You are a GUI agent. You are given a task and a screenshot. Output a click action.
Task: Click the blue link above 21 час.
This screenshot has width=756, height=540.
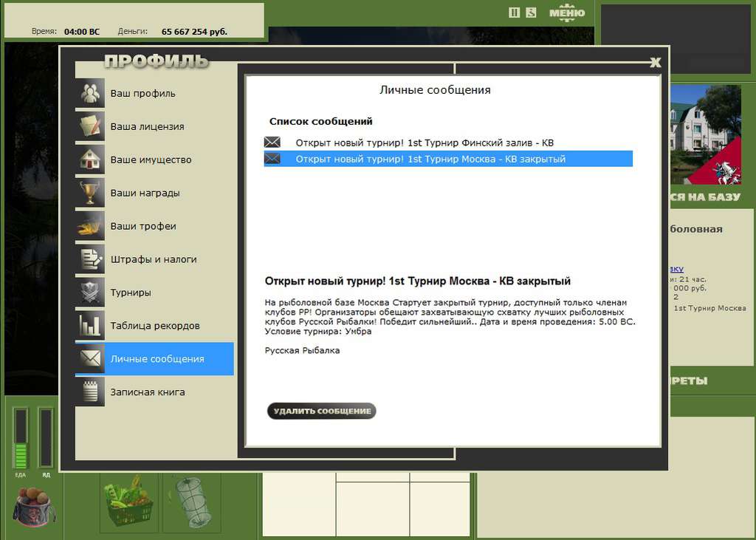pyautogui.click(x=676, y=269)
